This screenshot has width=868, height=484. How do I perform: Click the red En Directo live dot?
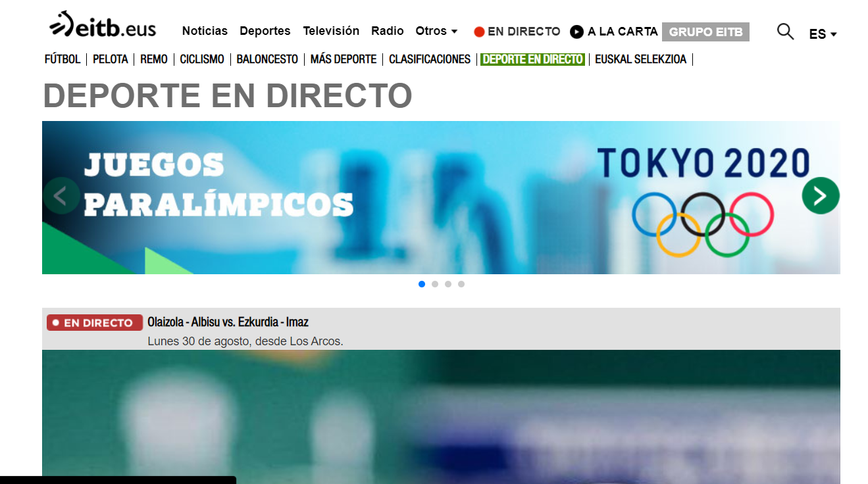click(479, 32)
